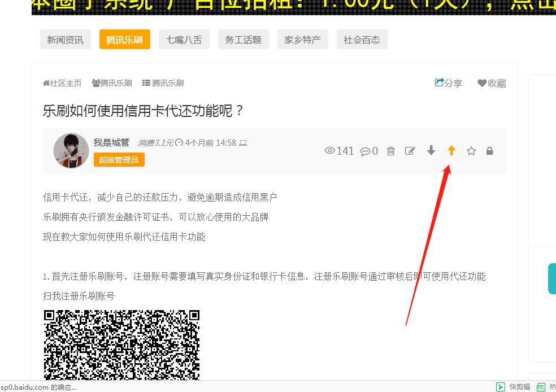Click the author avatar image

point(71,151)
